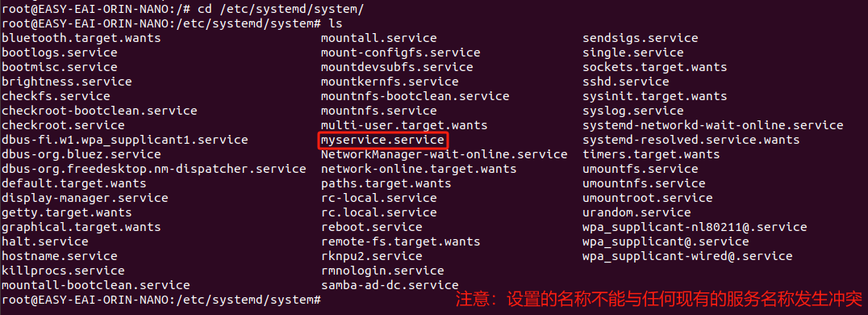Click the cd /etc/systemd/system/ command

point(281,10)
